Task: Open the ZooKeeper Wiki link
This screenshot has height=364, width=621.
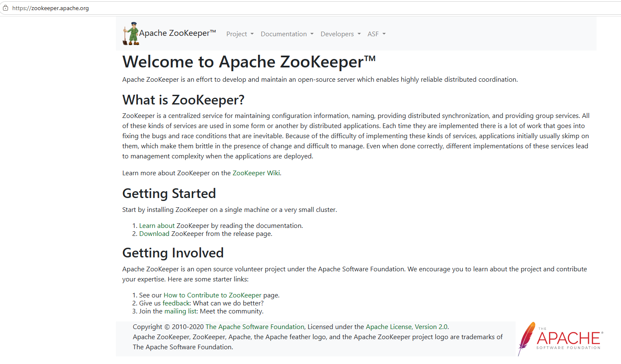Action: [x=256, y=173]
